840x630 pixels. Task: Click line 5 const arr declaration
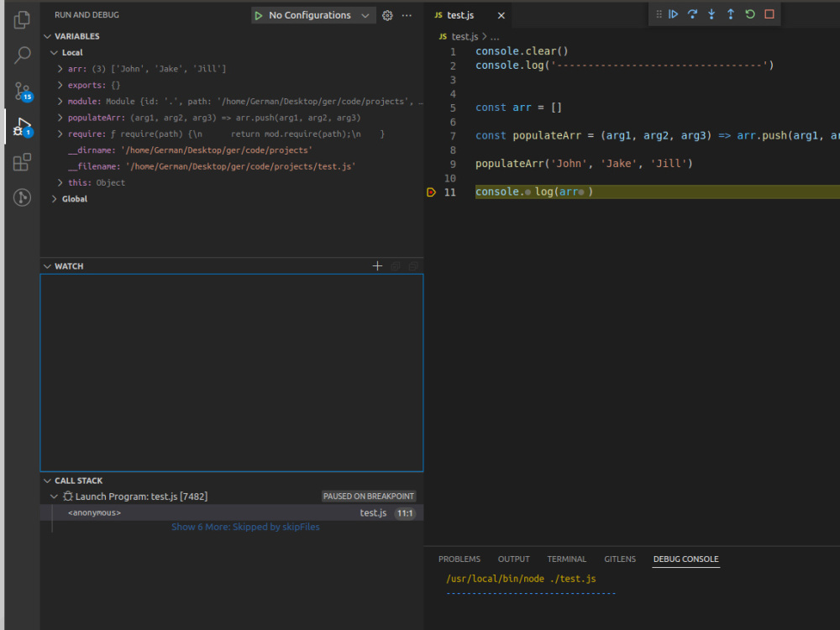[518, 108]
